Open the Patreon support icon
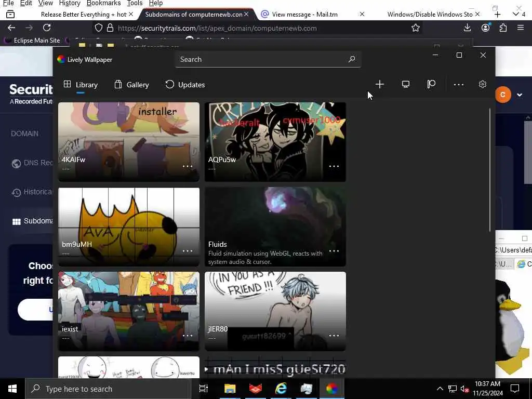532x399 pixels. click(431, 85)
